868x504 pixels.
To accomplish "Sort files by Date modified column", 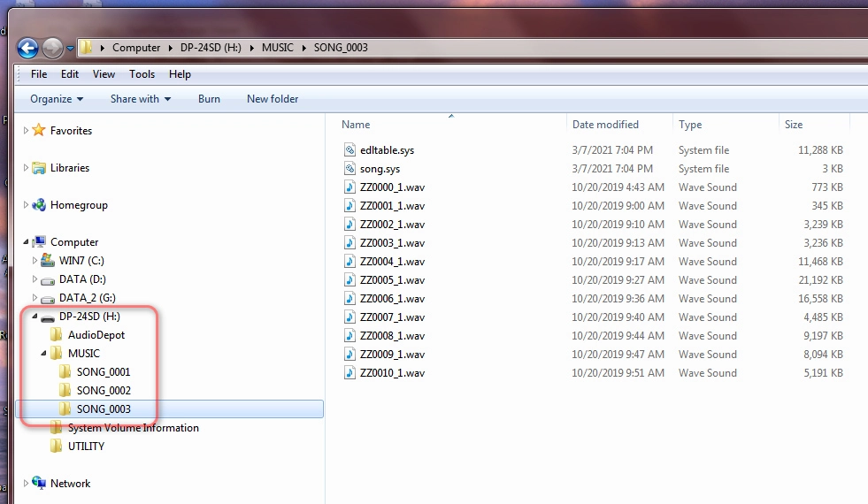I will [x=605, y=125].
